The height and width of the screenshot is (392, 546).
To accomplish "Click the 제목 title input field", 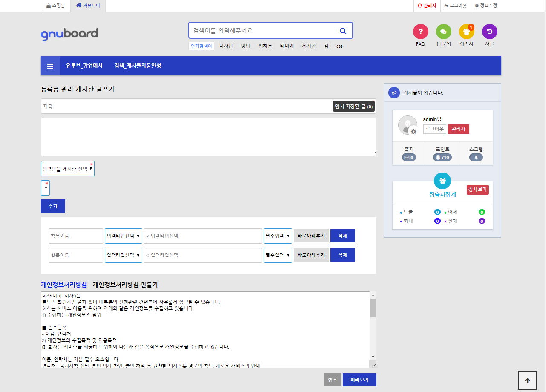I will 186,107.
